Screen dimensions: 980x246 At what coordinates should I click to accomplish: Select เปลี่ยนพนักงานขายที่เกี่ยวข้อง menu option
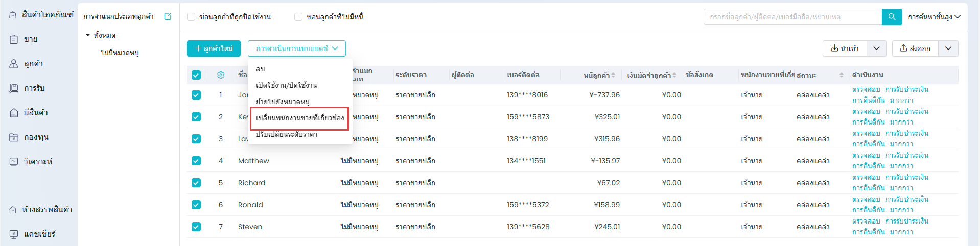coord(299,118)
